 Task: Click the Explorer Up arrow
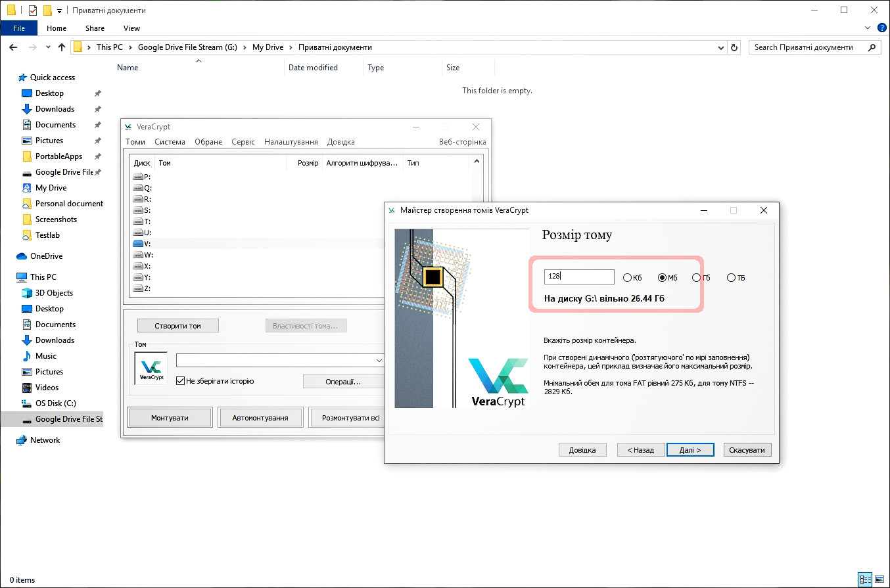tap(62, 47)
